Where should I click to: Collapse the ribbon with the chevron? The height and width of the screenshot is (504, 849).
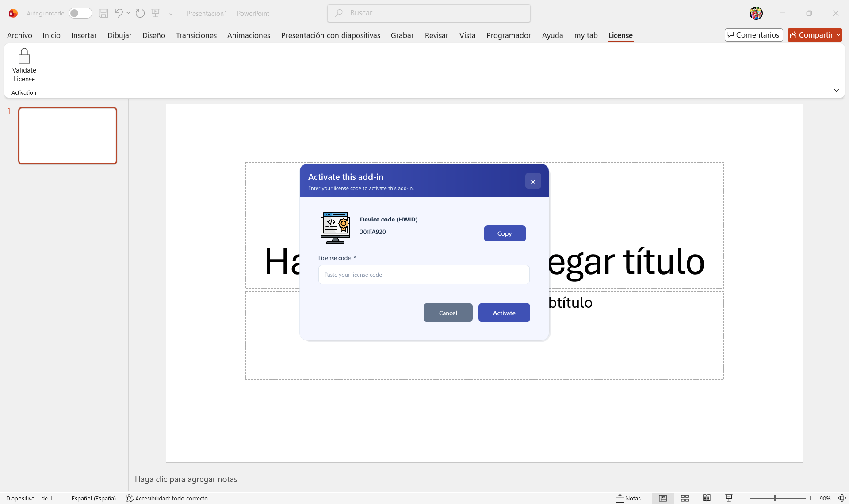(836, 90)
